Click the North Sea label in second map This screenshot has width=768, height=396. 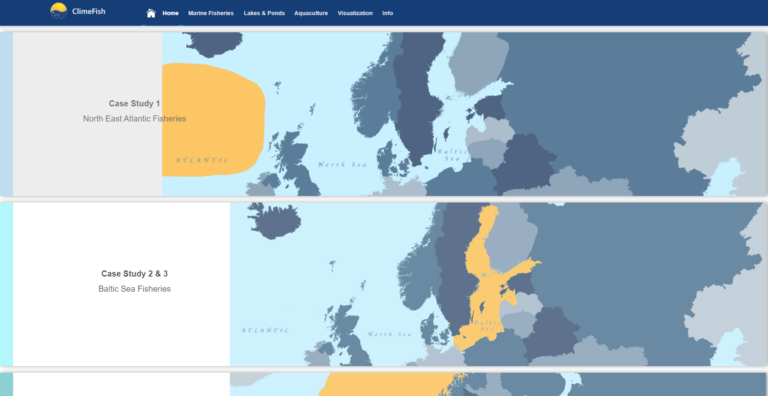(x=389, y=334)
